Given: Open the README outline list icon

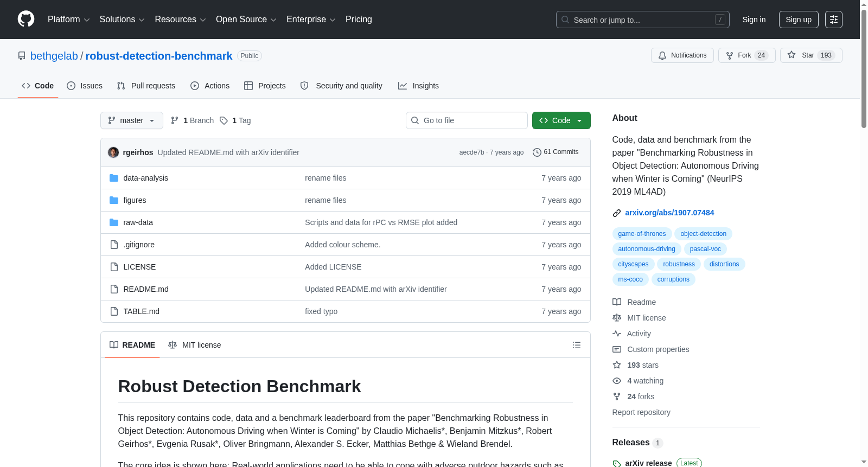Looking at the screenshot, I should coord(577,345).
